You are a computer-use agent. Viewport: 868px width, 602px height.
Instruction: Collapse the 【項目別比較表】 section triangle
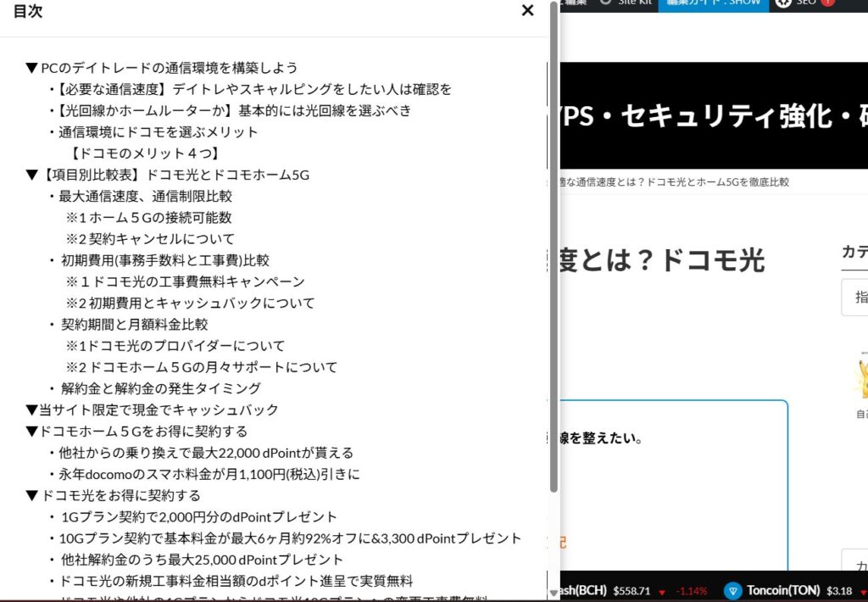(x=31, y=175)
